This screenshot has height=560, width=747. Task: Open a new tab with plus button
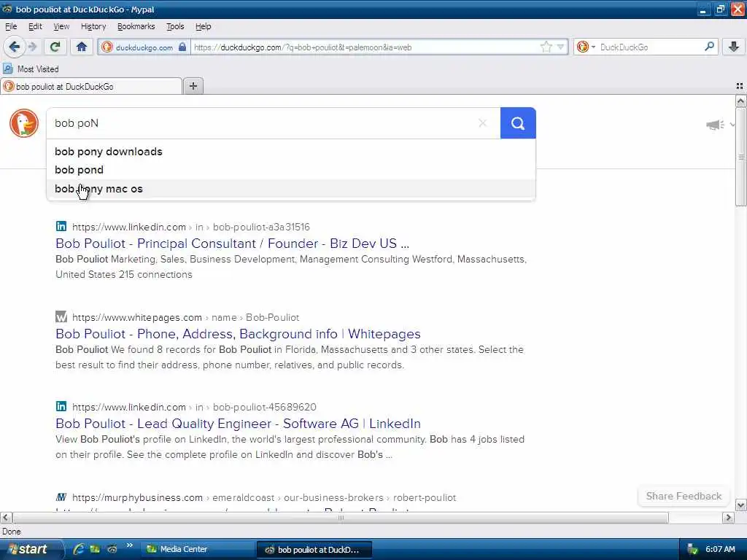(193, 86)
